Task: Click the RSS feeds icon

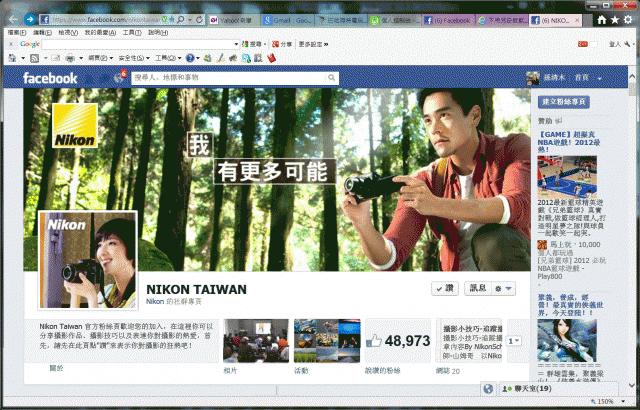Action: click(x=35, y=58)
